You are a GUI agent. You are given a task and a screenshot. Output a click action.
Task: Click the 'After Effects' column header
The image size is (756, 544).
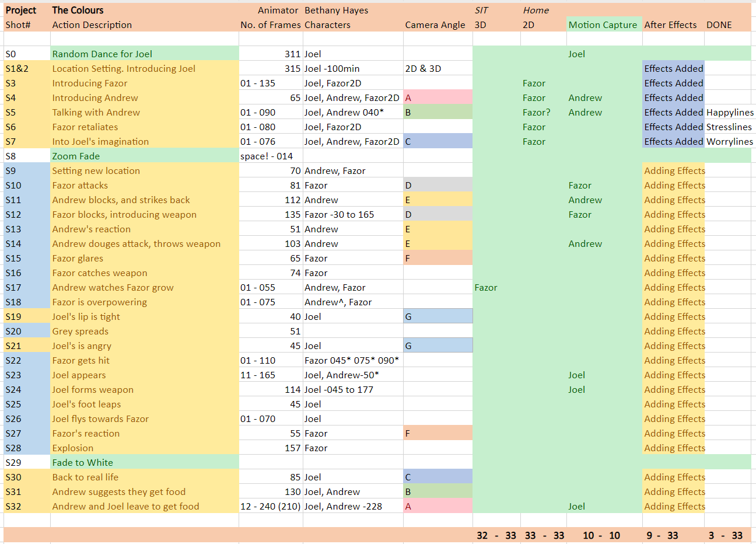pos(673,25)
